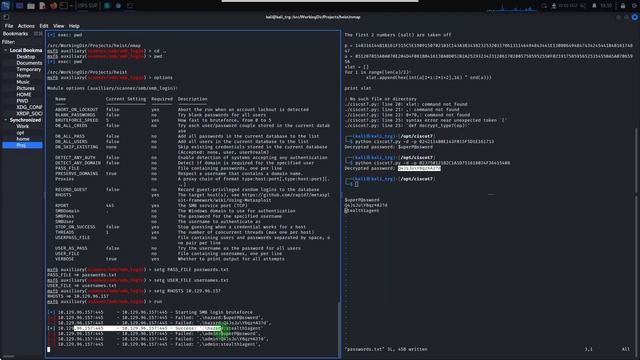
Task: Click 'Current Setting' column header
Action: (126, 99)
